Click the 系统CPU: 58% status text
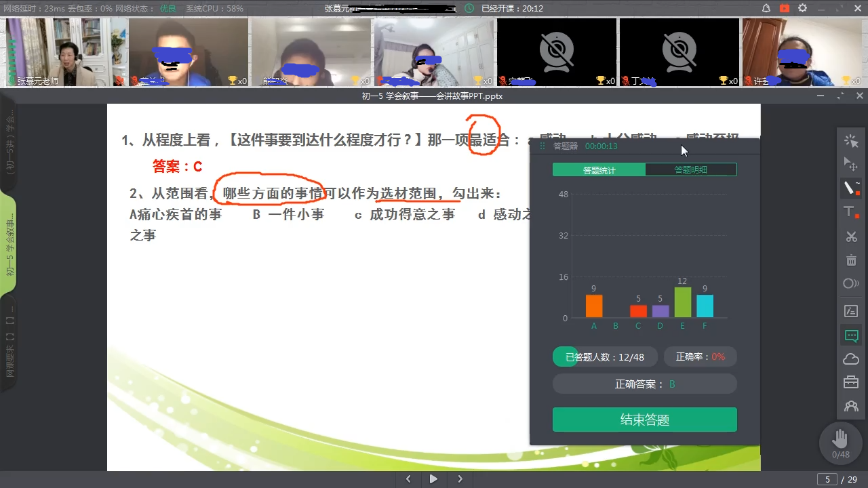Screen dimensions: 868x488 coord(214,8)
